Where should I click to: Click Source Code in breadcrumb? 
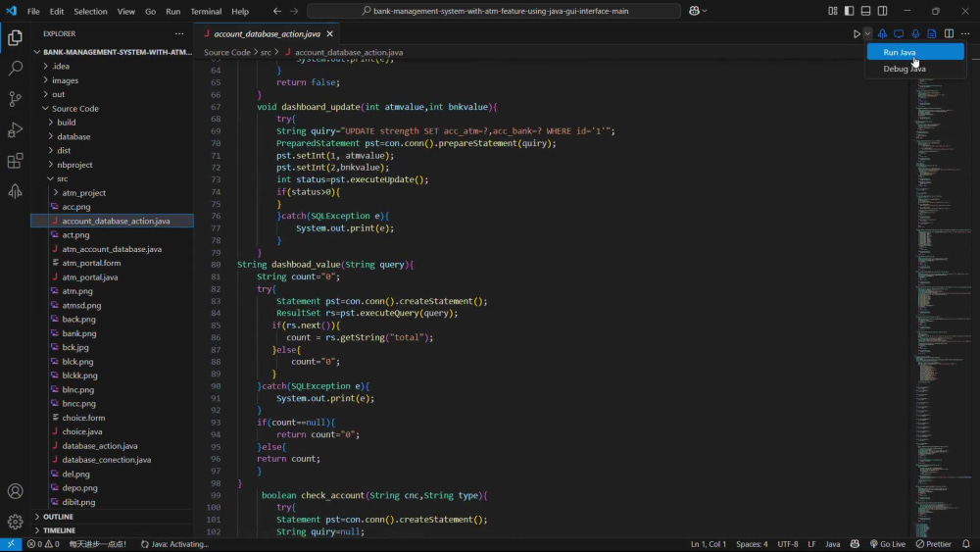227,53
